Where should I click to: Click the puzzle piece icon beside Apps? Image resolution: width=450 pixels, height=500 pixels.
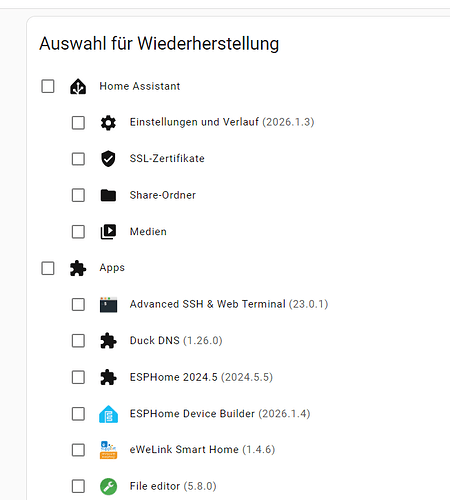78,268
